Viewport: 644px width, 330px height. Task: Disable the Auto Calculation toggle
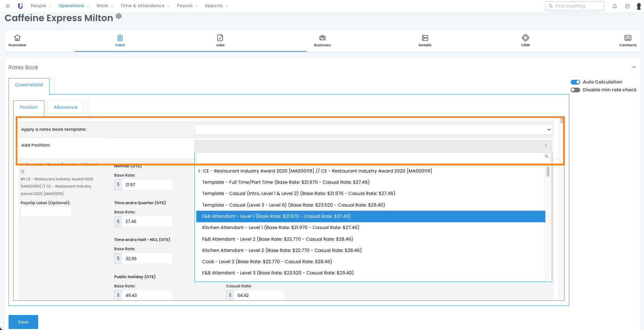point(575,82)
